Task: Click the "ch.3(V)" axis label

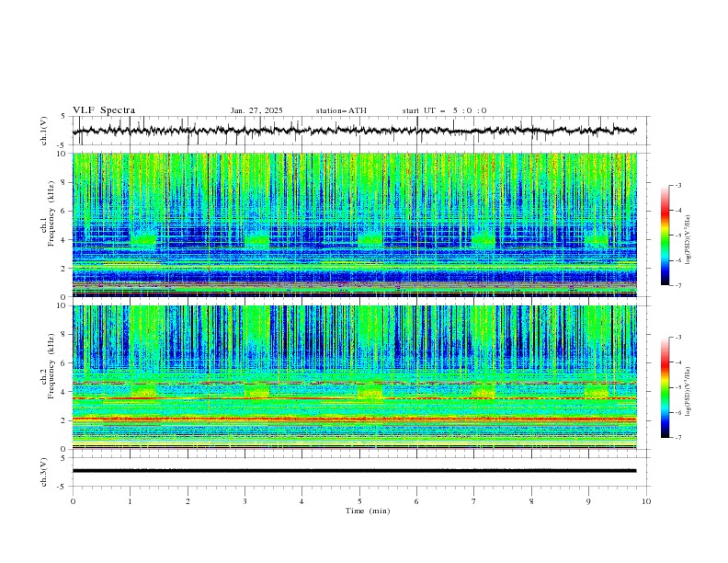Action: point(44,472)
